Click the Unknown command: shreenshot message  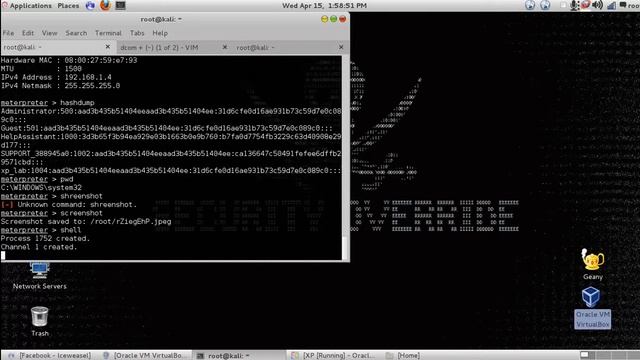click(69, 204)
